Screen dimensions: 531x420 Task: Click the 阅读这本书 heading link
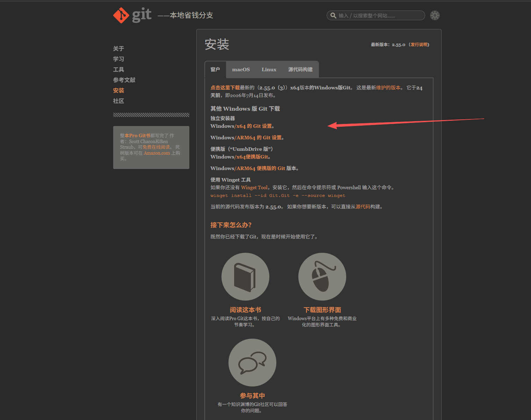tap(245, 310)
